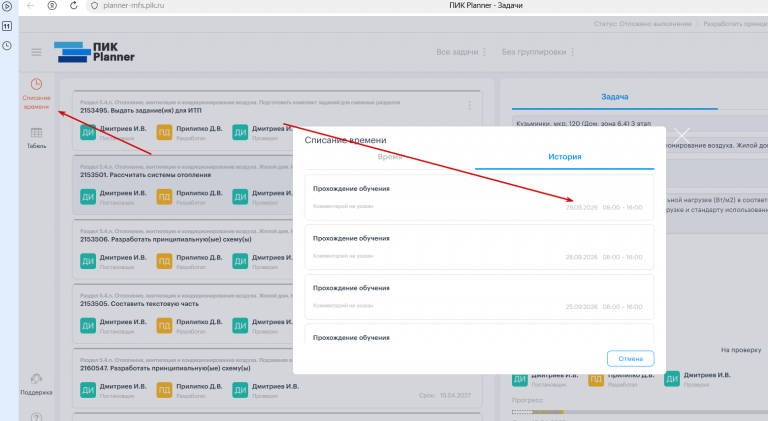Open task 2153505. Составить текстовую часть
768x421 pixels.
[x=139, y=304]
